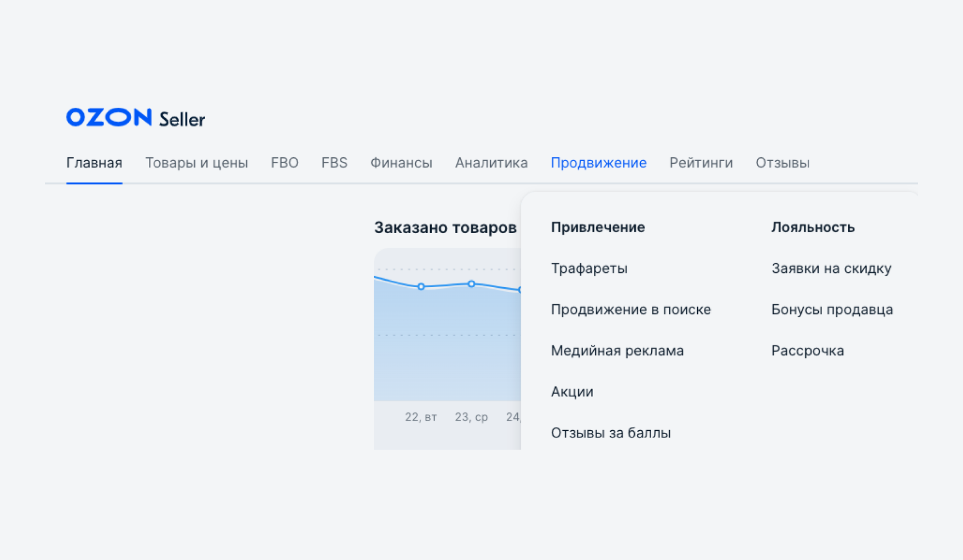Open Отзывы за баллы menu item

(x=611, y=433)
